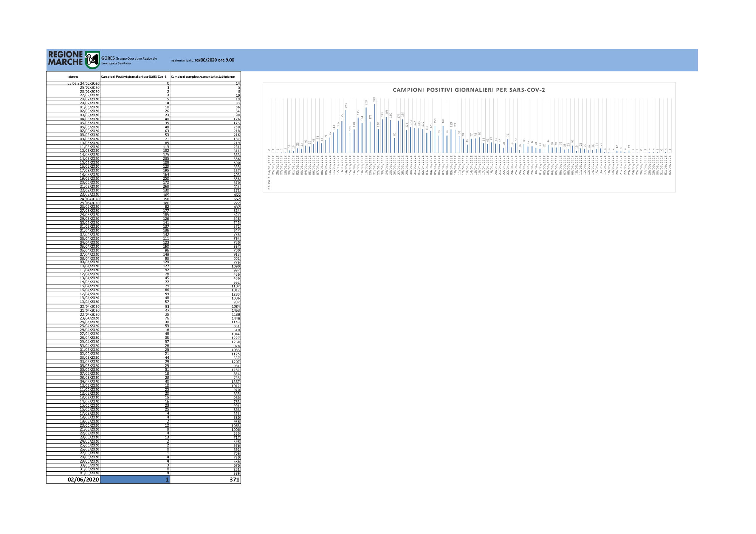756x534 pixels.
Task: Click chart title 'Campioni Positivi Giornalieri per SARS-CoV-2'
Action: click(469, 90)
